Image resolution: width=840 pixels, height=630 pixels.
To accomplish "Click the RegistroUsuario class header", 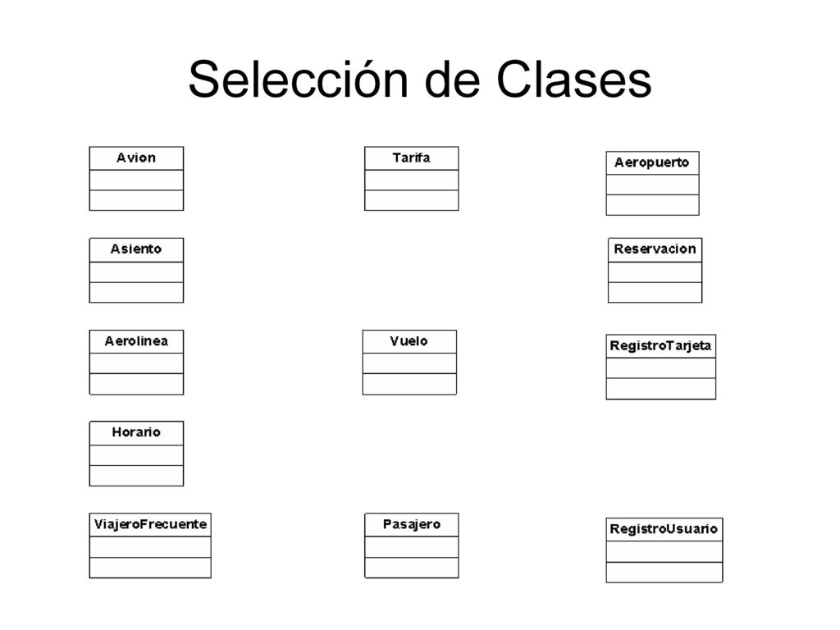I will pos(664,529).
